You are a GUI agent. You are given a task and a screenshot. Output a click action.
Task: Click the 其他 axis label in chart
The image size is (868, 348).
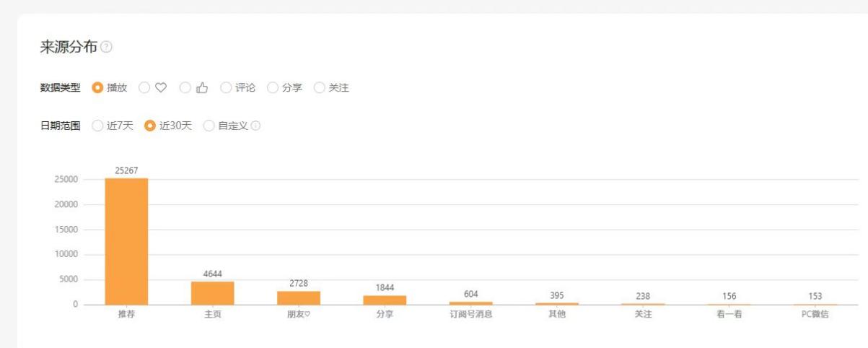(557, 315)
